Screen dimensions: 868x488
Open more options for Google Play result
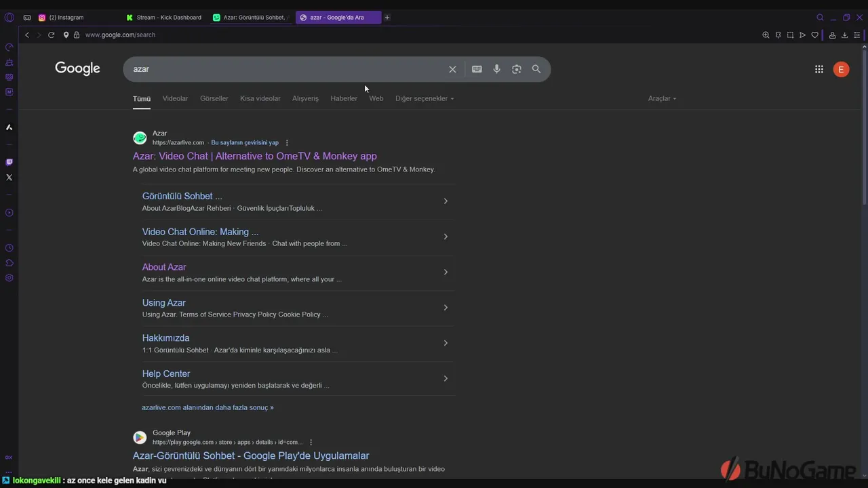311,442
